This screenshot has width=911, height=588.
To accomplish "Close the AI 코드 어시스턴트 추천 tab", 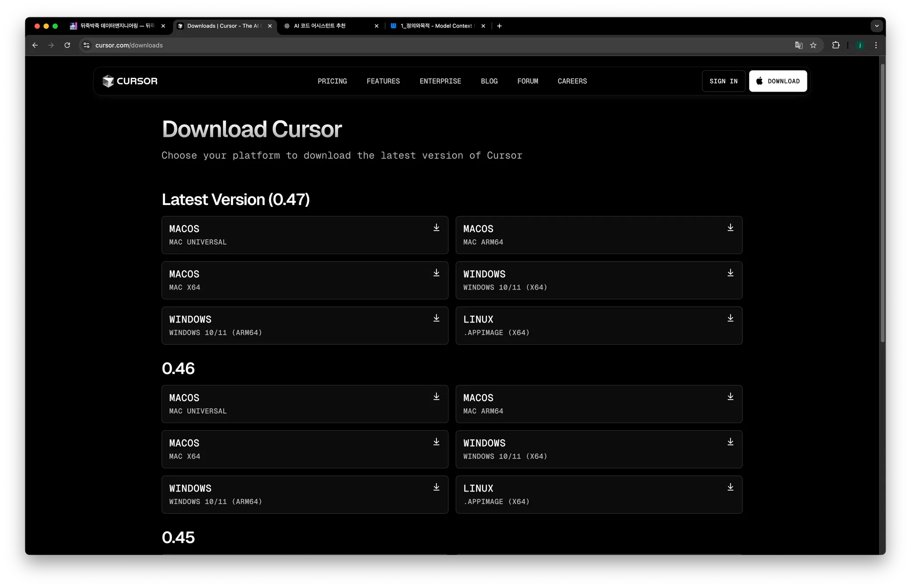I will pos(377,26).
